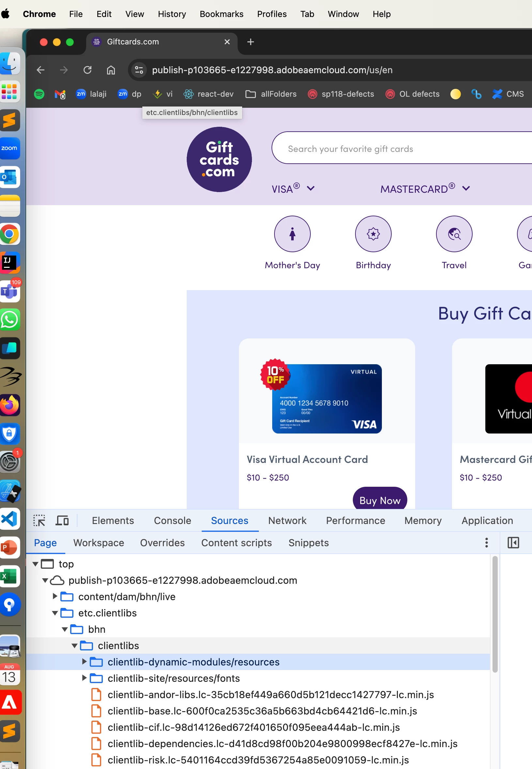Collapse the etc.clientlibs folder
This screenshot has height=769, width=532.
coord(55,613)
